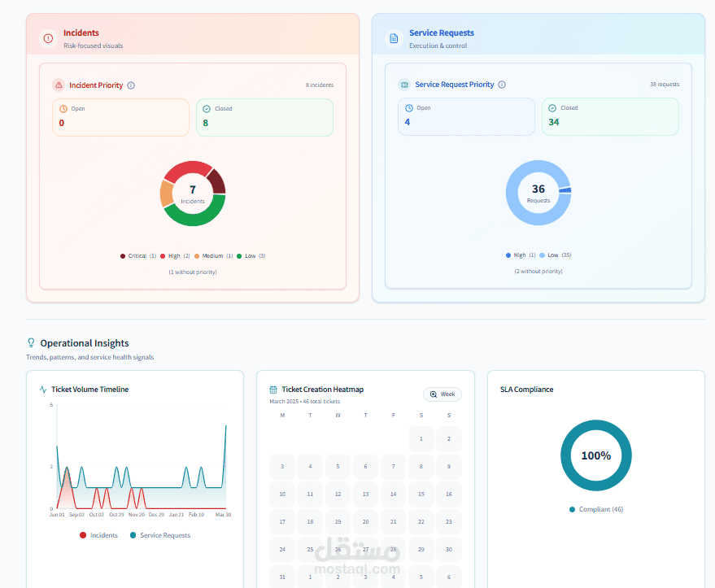Toggle the Medium legend item
This screenshot has height=588, width=715.
point(213,256)
